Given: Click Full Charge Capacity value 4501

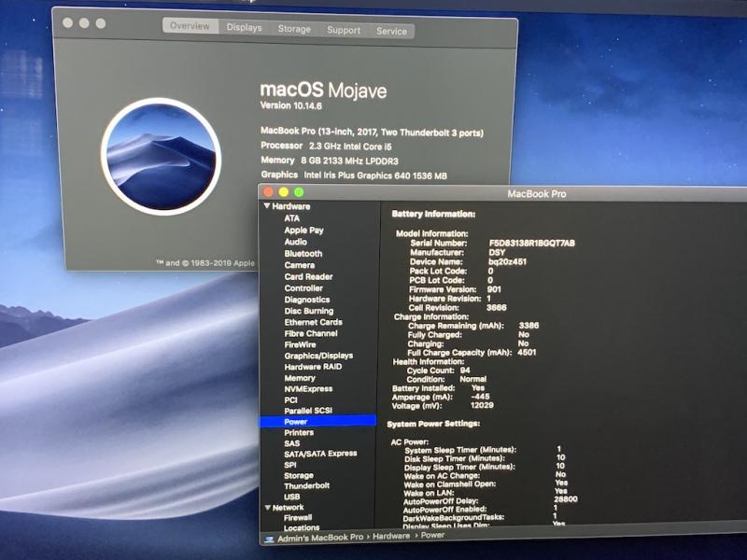Looking at the screenshot, I should 527,353.
